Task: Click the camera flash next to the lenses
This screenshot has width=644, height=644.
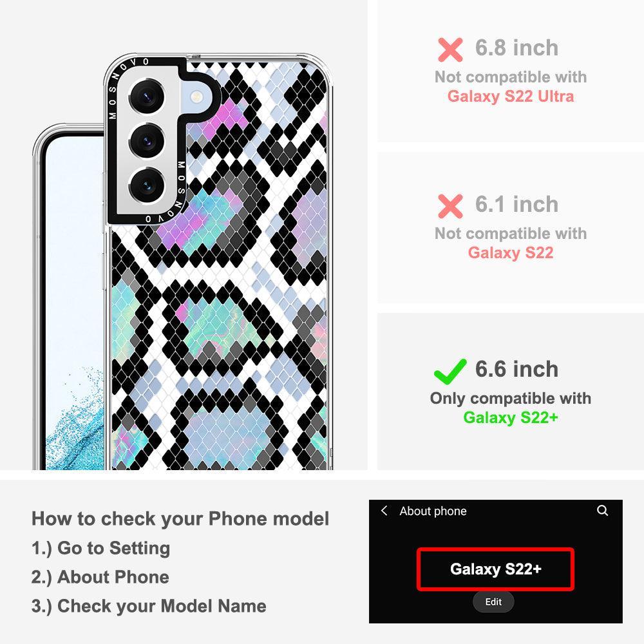Action: pyautogui.click(x=197, y=97)
